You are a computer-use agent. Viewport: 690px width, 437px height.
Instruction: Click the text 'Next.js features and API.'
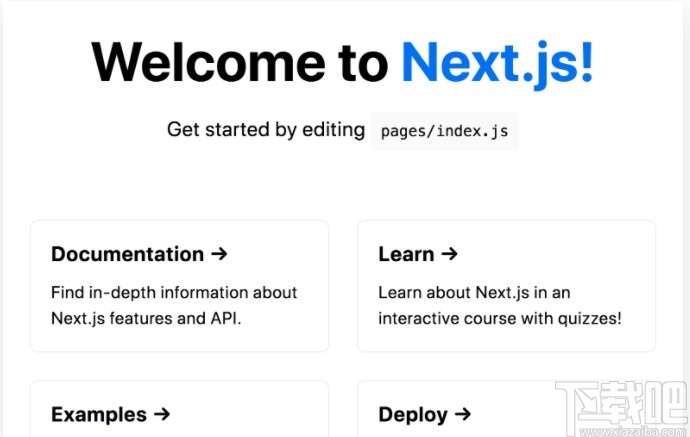click(x=146, y=318)
